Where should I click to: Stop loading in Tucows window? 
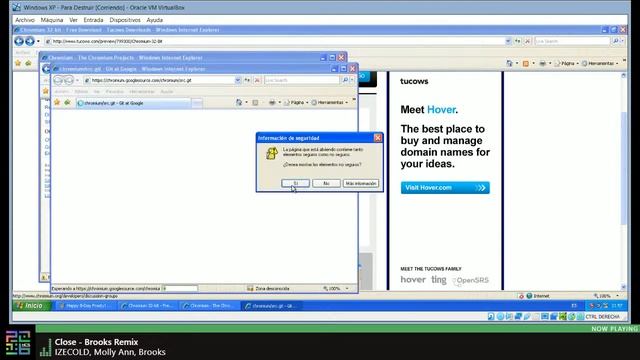pos(527,41)
